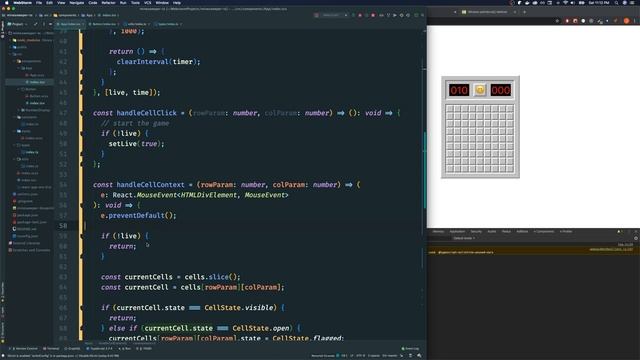The width and height of the screenshot is (640, 360).
Task: Switch to the utils index.ts editor tab
Action: pos(136,24)
